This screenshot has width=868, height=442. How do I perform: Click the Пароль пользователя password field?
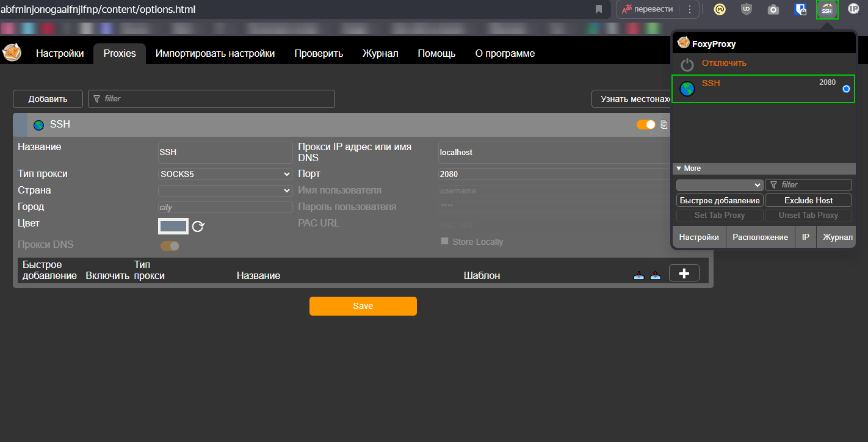[x=554, y=207]
